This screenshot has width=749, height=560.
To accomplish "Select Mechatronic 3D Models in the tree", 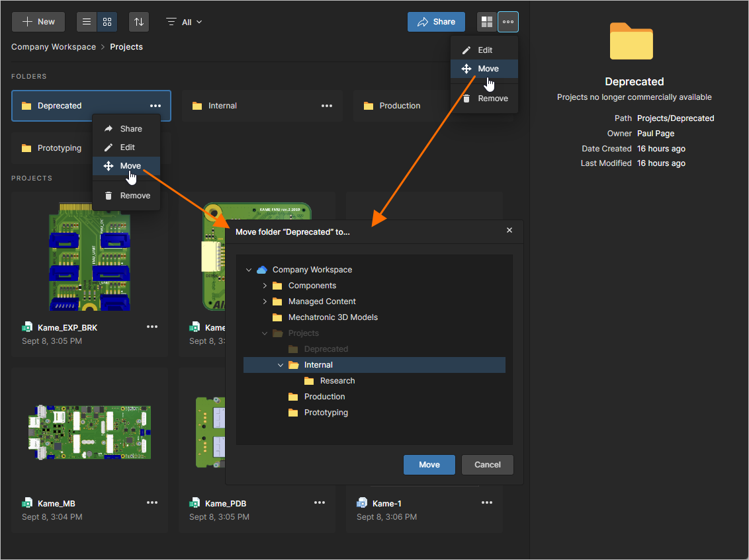I will click(333, 317).
